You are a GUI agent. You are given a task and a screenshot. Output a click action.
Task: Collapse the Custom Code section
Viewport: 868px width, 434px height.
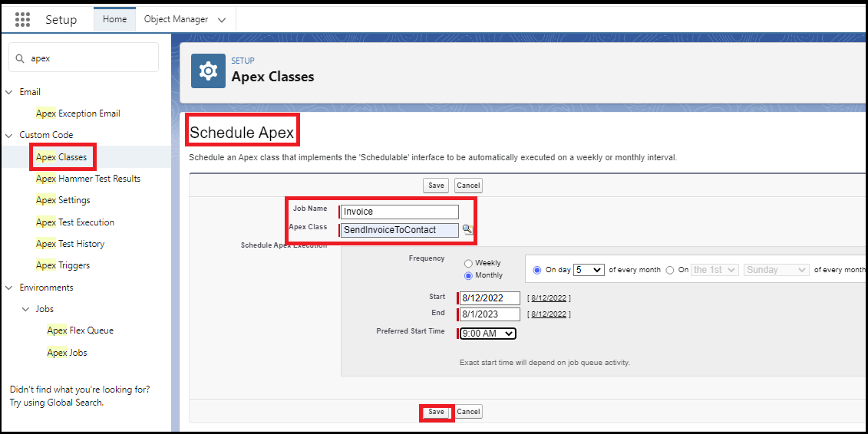pyautogui.click(x=9, y=135)
